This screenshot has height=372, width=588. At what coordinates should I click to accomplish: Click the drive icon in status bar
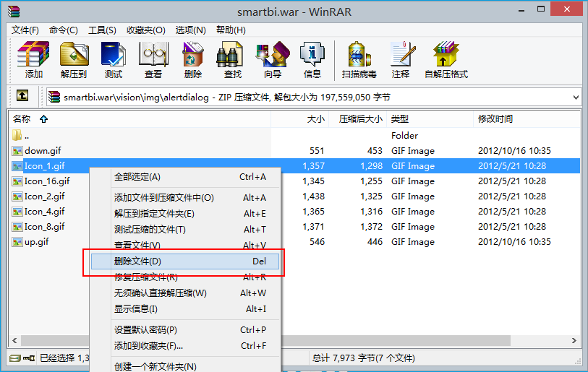(15, 358)
